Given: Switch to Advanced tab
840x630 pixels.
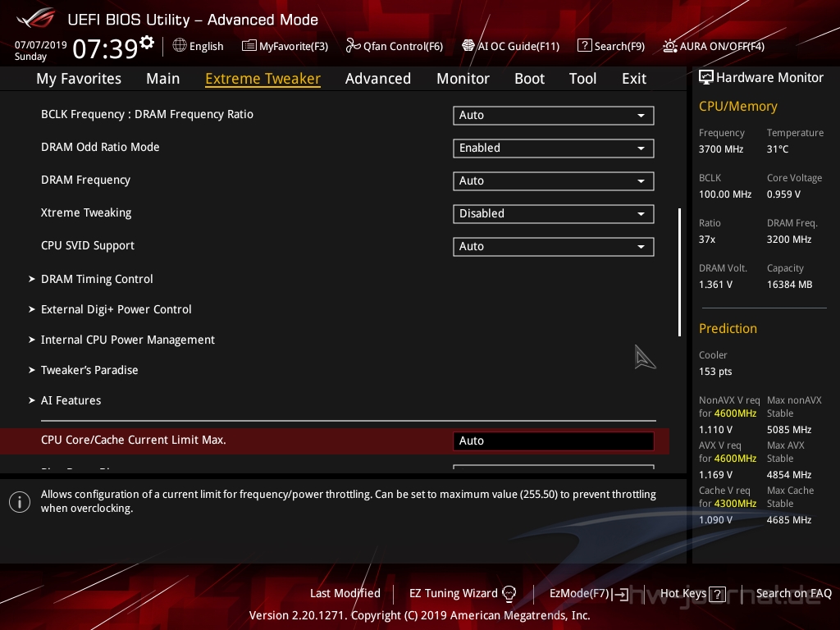Looking at the screenshot, I should click(377, 79).
